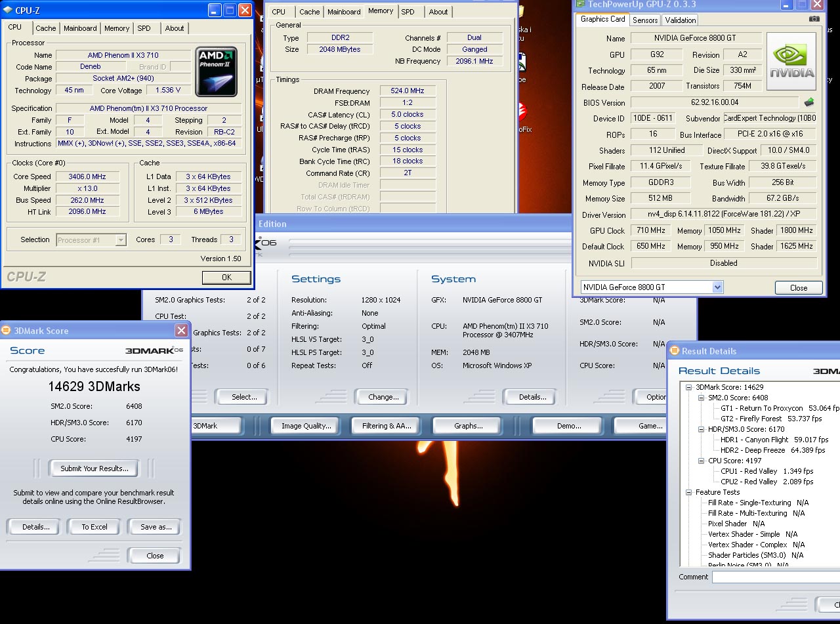Click the NVIDIA logo in GPU-Z

791,62
